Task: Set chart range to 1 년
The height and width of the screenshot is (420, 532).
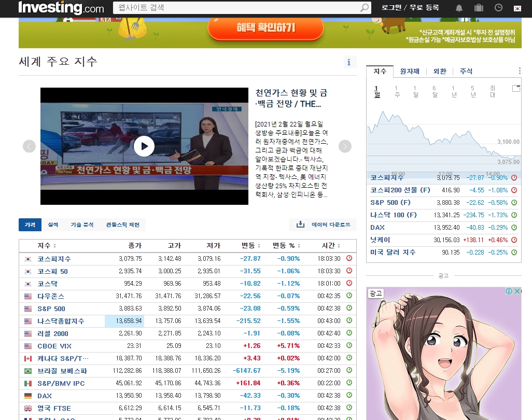Action: click(454, 92)
